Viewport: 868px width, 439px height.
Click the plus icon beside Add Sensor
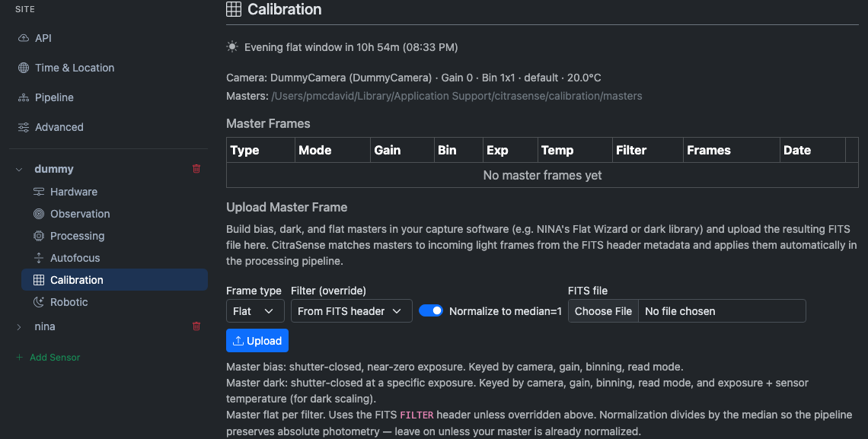19,358
